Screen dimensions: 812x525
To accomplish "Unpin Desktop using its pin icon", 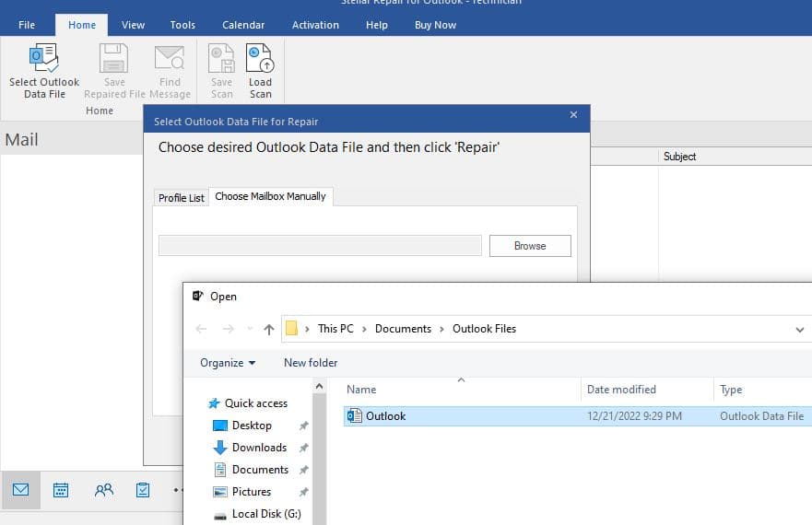I will 303,426.
